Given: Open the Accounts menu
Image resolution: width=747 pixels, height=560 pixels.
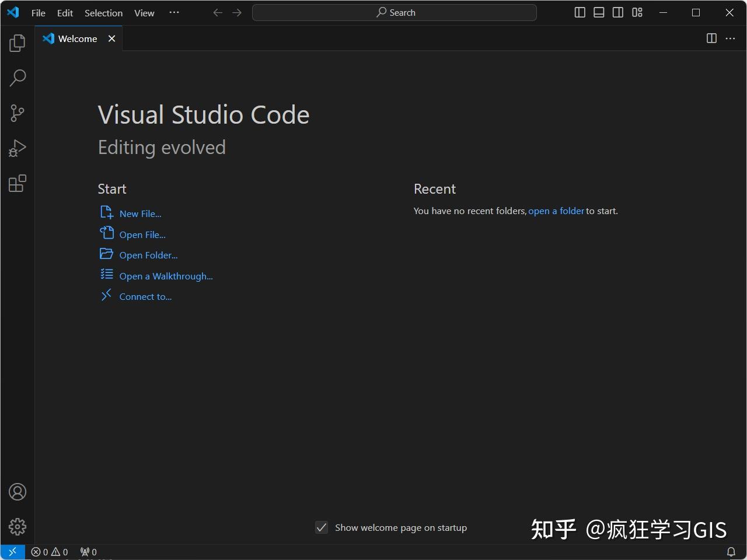Looking at the screenshot, I should [17, 492].
